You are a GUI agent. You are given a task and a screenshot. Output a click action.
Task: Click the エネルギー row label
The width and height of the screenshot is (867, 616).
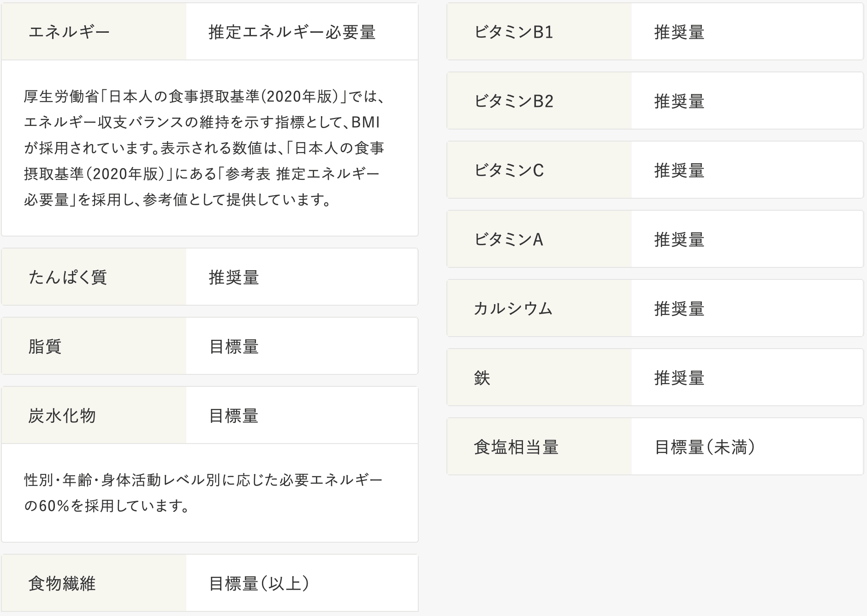69,32
